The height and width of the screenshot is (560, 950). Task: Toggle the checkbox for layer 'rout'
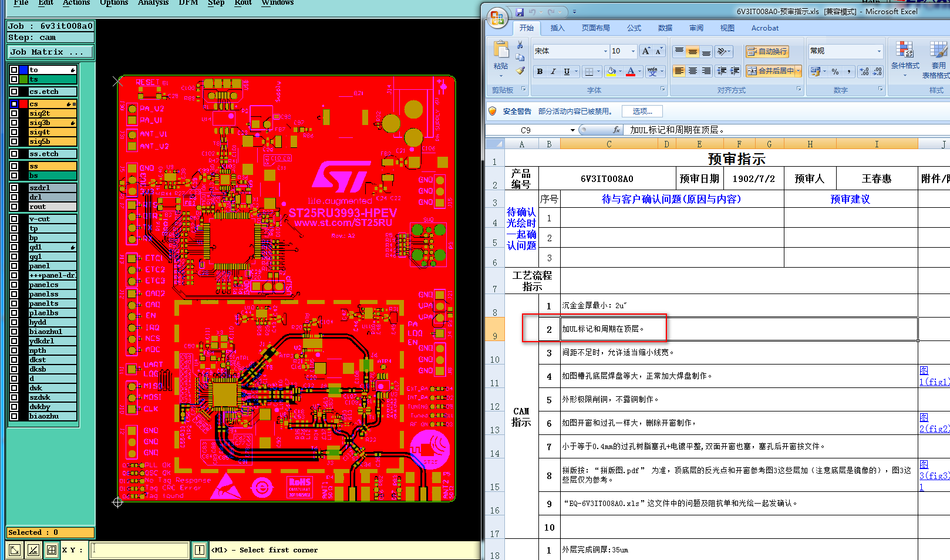coord(14,207)
